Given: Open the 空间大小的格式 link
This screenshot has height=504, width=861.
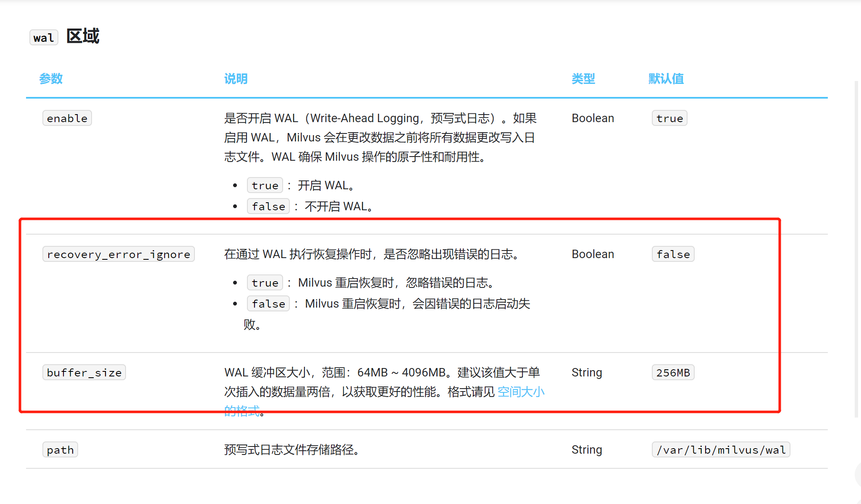Looking at the screenshot, I should point(521,392).
